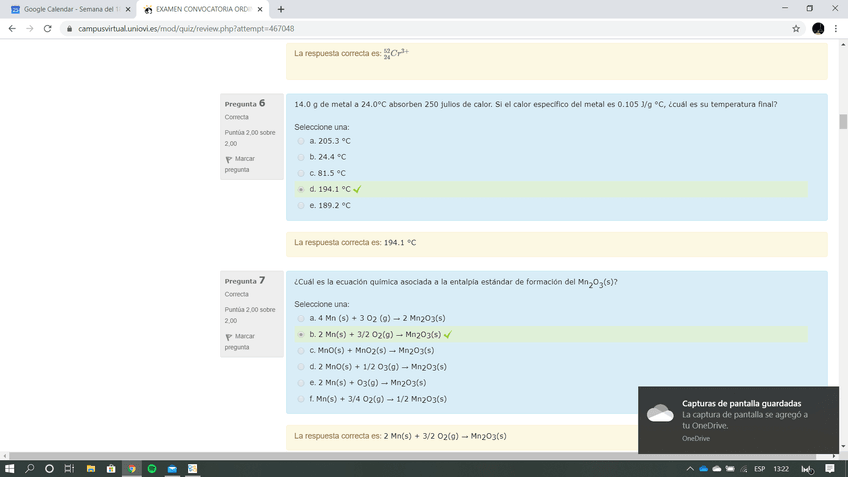Click blue OneDrive cloud tray icon
848x477 pixels.
(704, 469)
